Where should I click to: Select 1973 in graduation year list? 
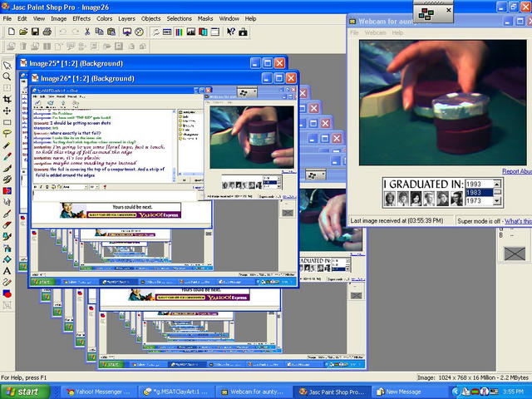click(x=479, y=201)
